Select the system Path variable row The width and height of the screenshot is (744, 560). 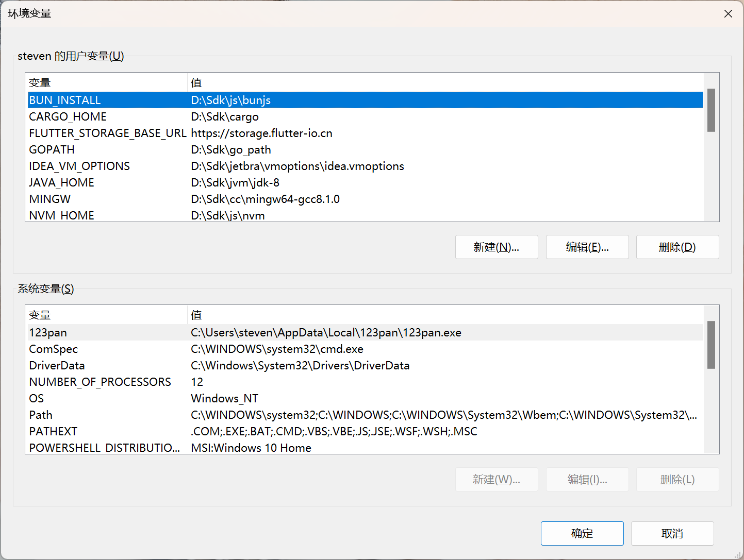coord(41,415)
